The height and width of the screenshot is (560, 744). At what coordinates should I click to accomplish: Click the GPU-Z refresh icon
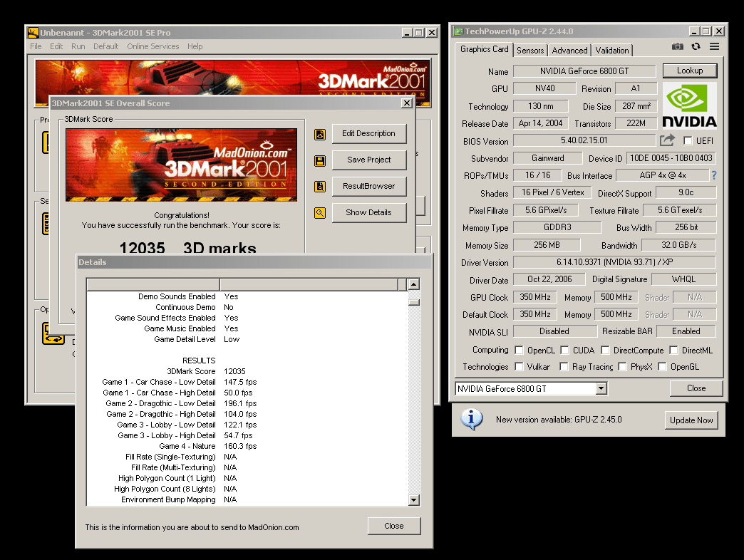click(696, 46)
